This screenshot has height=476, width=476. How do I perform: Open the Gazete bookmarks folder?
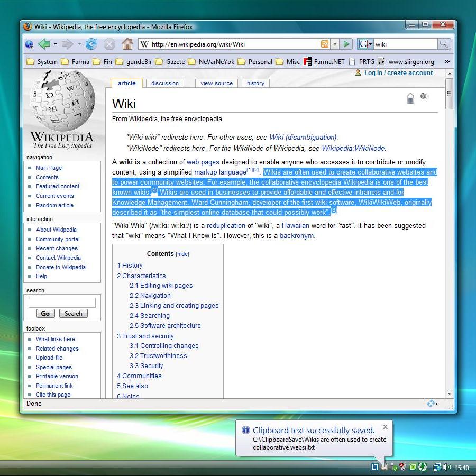pyautogui.click(x=170, y=62)
